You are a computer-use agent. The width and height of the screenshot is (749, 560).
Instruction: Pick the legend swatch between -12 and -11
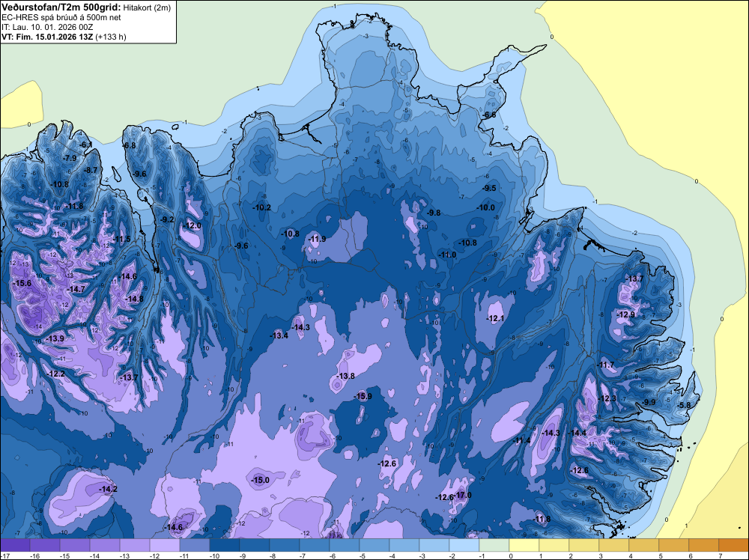165,545
